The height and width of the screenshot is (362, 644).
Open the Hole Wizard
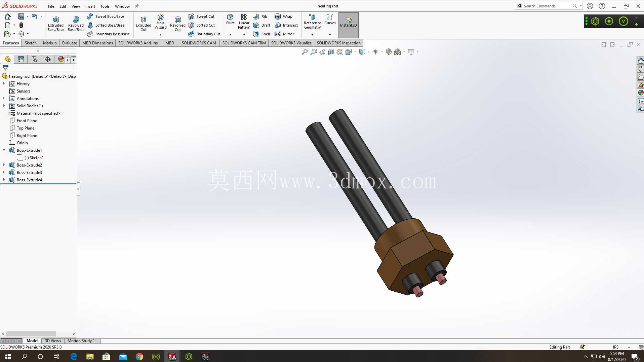(161, 22)
